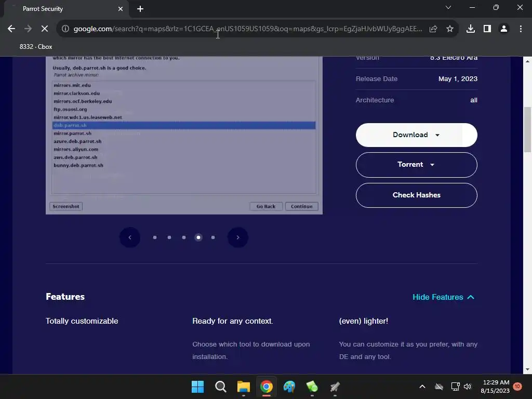
Task: Open a new browser tab
Action: click(x=140, y=9)
